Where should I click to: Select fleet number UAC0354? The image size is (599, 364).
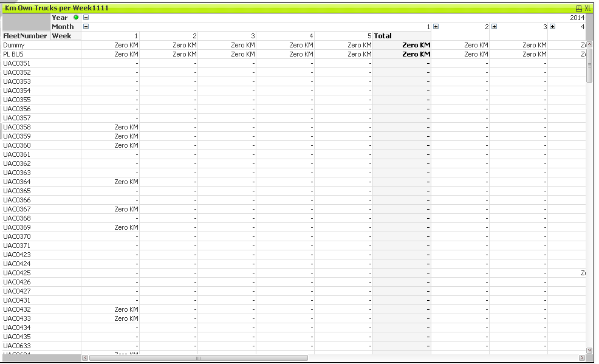(17, 91)
